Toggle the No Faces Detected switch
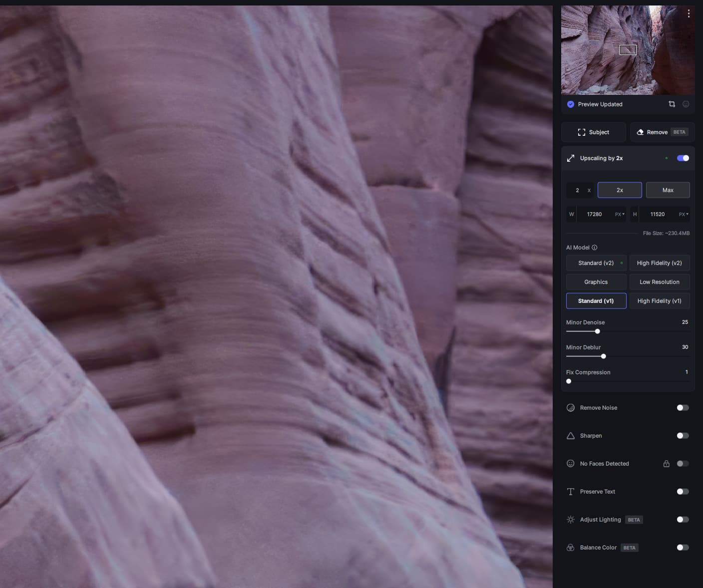 tap(683, 464)
